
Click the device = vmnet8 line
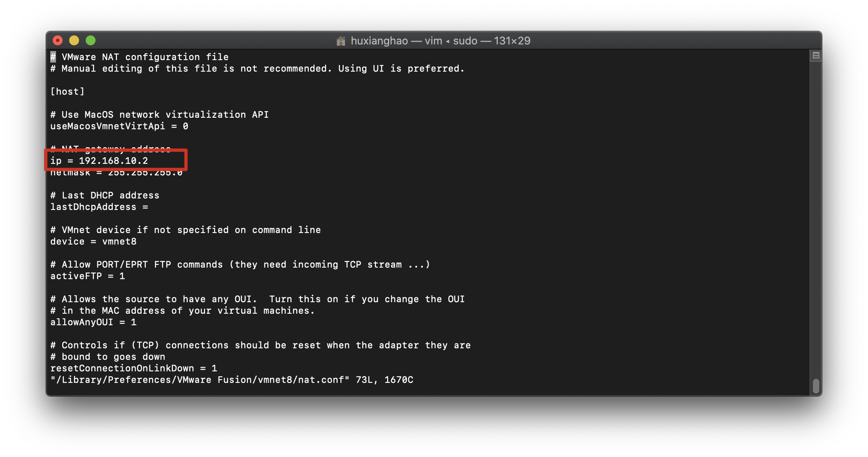(x=93, y=241)
